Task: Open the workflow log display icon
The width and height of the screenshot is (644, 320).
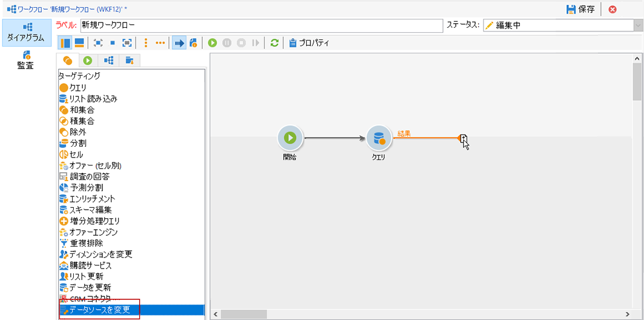Action: click(193, 43)
